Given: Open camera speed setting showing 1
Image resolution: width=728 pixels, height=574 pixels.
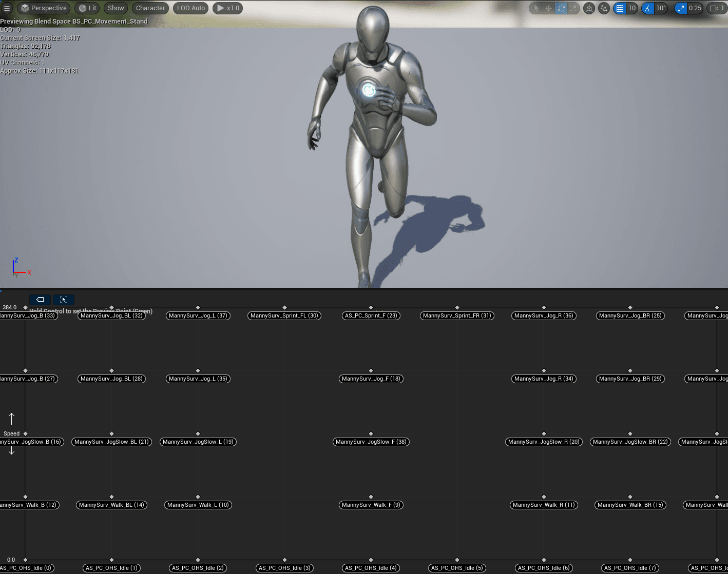Looking at the screenshot, I should coord(717,8).
